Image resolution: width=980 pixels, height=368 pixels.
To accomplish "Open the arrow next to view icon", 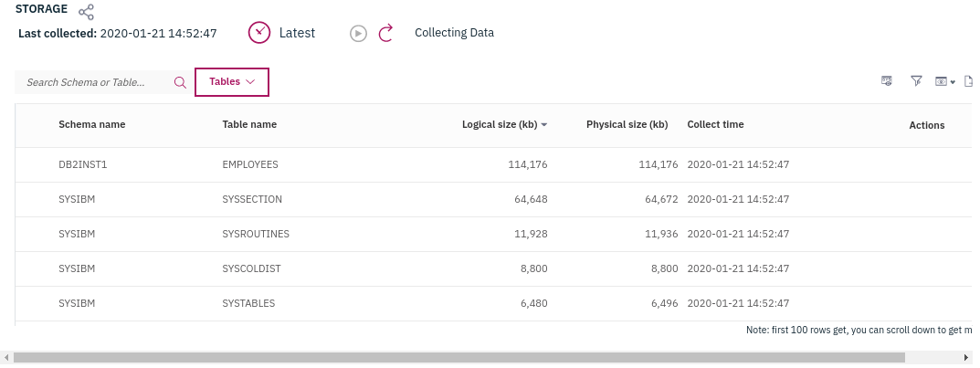I will (953, 82).
